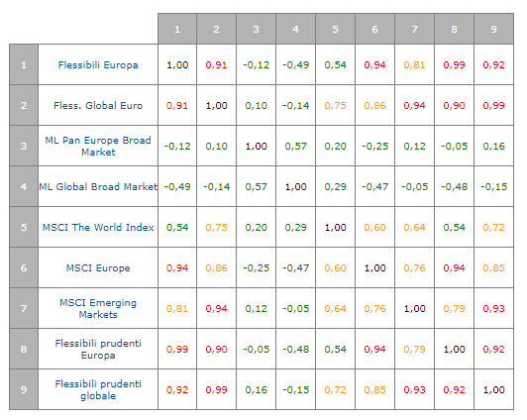Image resolution: width=527 pixels, height=420 pixels.
Task: Select 0,76 in MSCI Europe row
Action: (415, 268)
